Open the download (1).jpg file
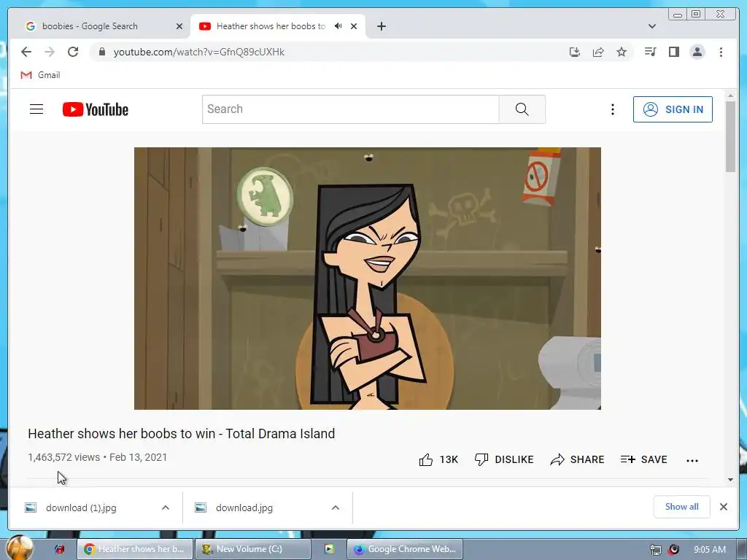Screen dimensions: 747x560 [x=81, y=507]
